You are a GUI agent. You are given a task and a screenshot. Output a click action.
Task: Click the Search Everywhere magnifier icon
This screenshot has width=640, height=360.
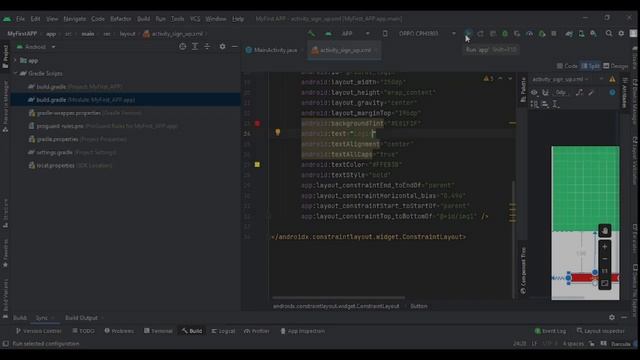pyautogui.click(x=609, y=33)
